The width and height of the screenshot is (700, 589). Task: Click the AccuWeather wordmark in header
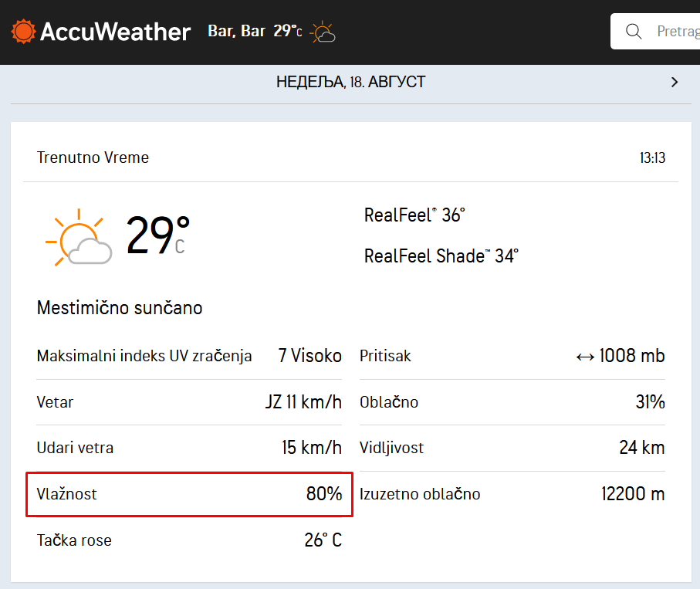click(115, 32)
